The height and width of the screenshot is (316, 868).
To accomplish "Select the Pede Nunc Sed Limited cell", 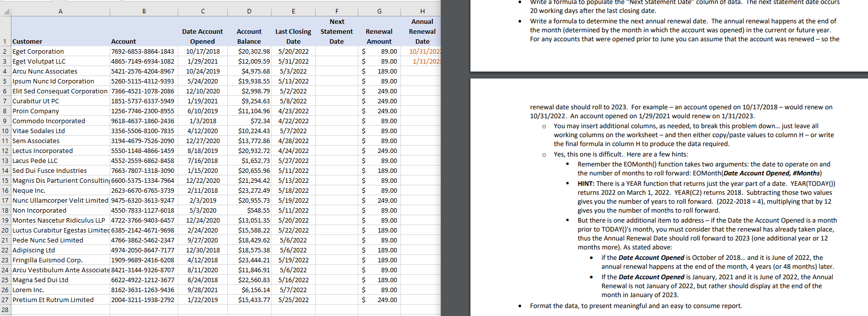I will (x=61, y=240).
